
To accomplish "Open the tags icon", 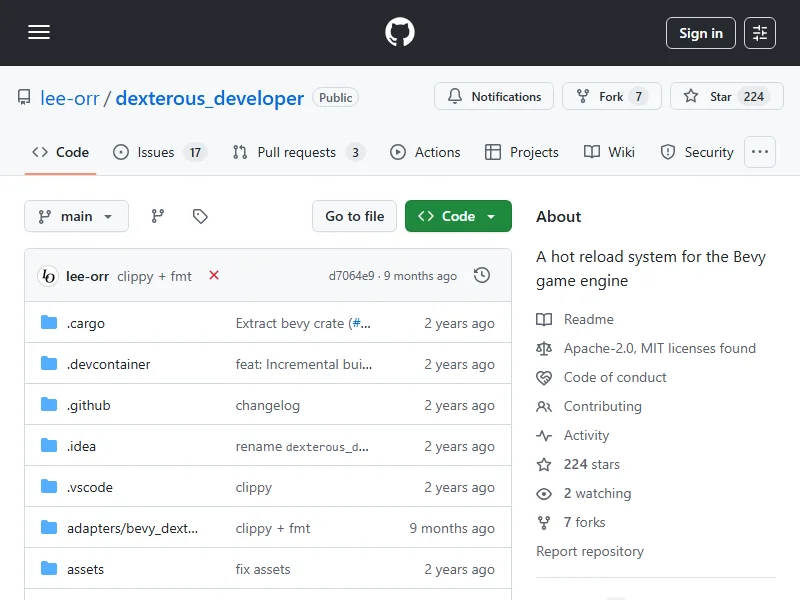I will 200,216.
